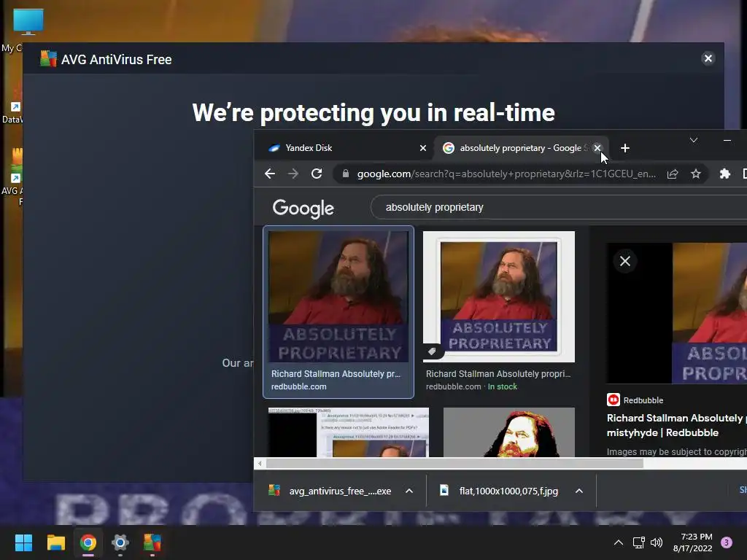Open second Stallman image marked In stock
Screen dimensions: 747x560
(x=499, y=296)
